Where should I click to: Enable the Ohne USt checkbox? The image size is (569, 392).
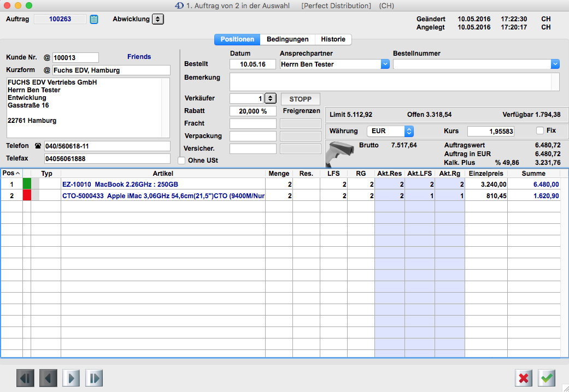(x=182, y=160)
